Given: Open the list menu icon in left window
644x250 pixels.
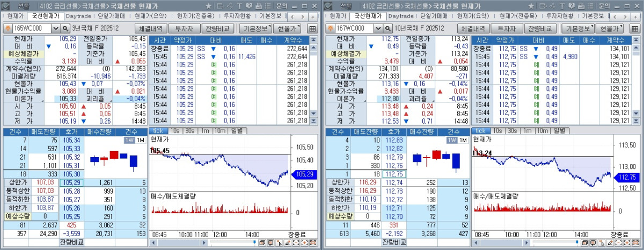Looking at the screenshot, I should [x=268, y=6].
